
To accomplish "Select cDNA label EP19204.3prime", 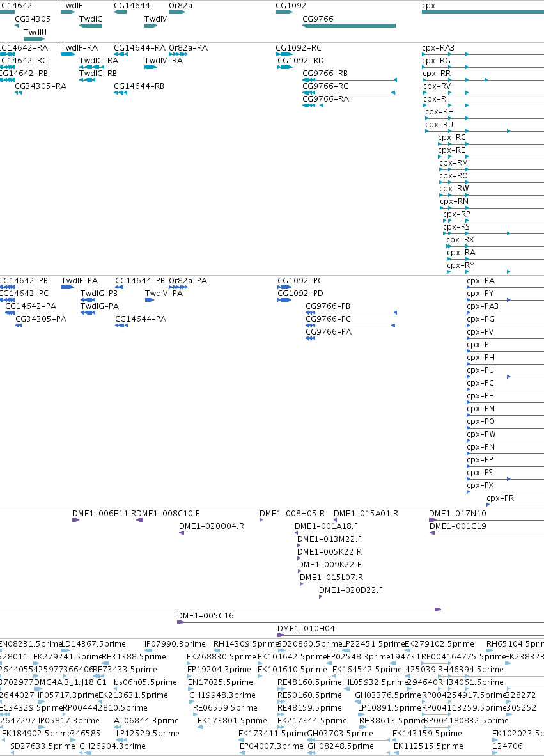I will click(x=219, y=669).
